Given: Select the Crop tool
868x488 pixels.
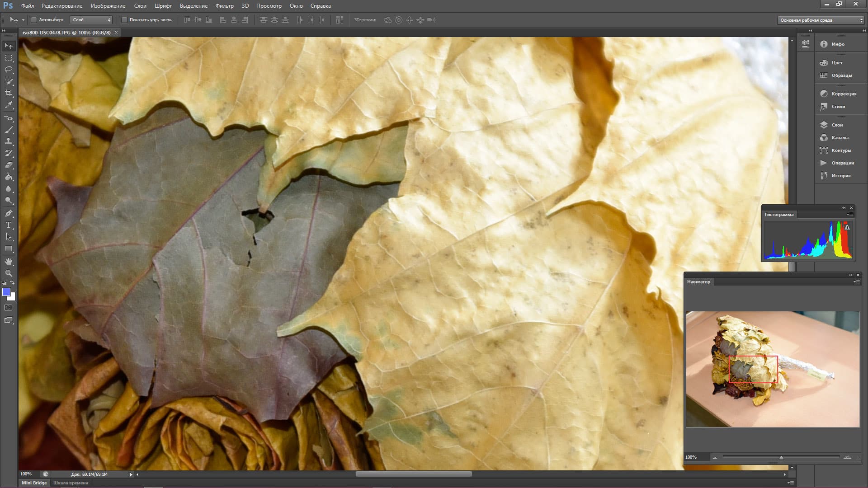Looking at the screenshot, I should [9, 93].
